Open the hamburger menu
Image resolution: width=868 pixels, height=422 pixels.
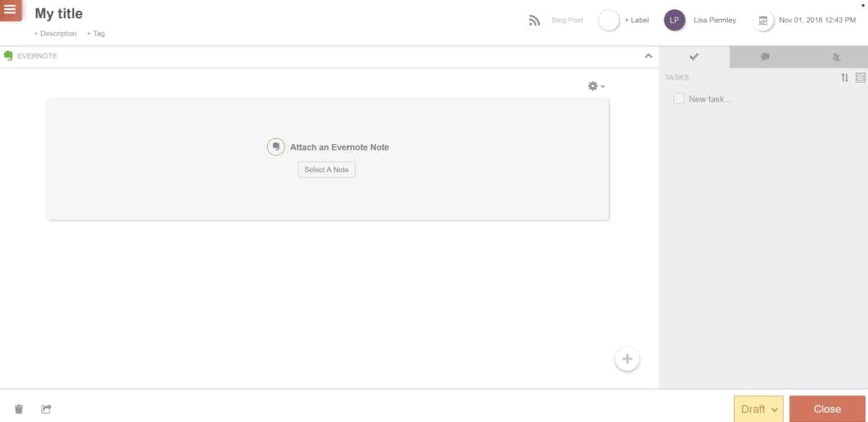point(11,10)
